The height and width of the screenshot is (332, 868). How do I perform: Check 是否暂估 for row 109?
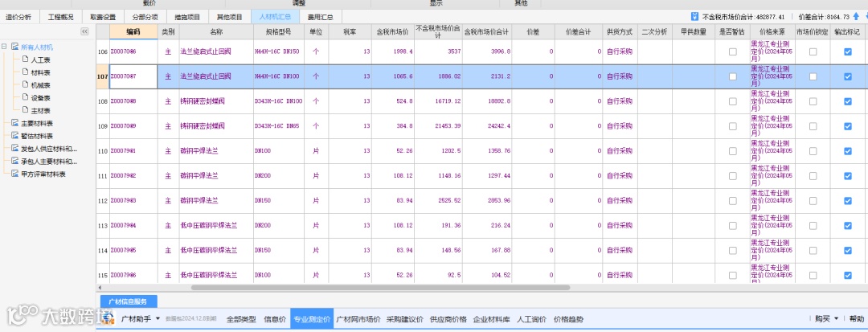click(732, 126)
